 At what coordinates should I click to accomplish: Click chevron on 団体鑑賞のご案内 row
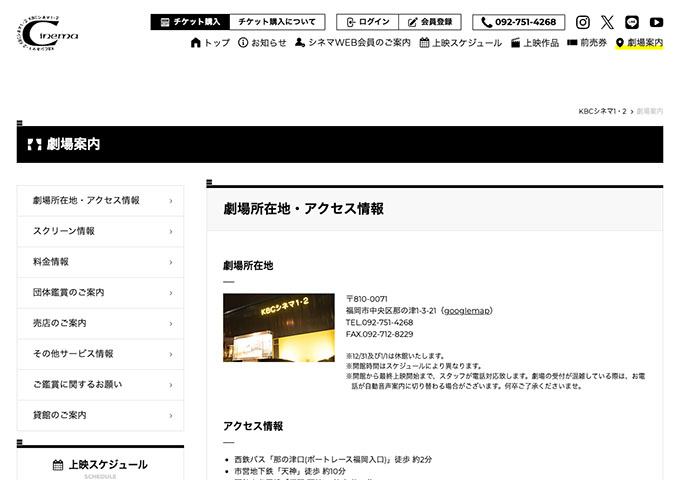pos(171,293)
